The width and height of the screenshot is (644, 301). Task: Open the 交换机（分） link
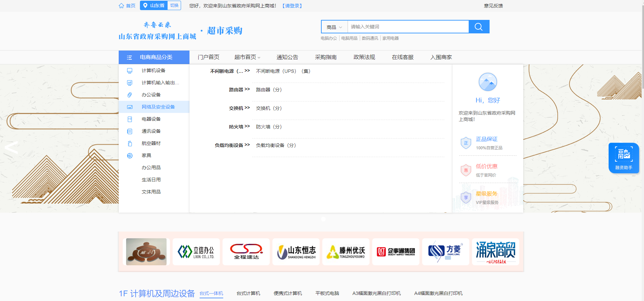pos(269,108)
